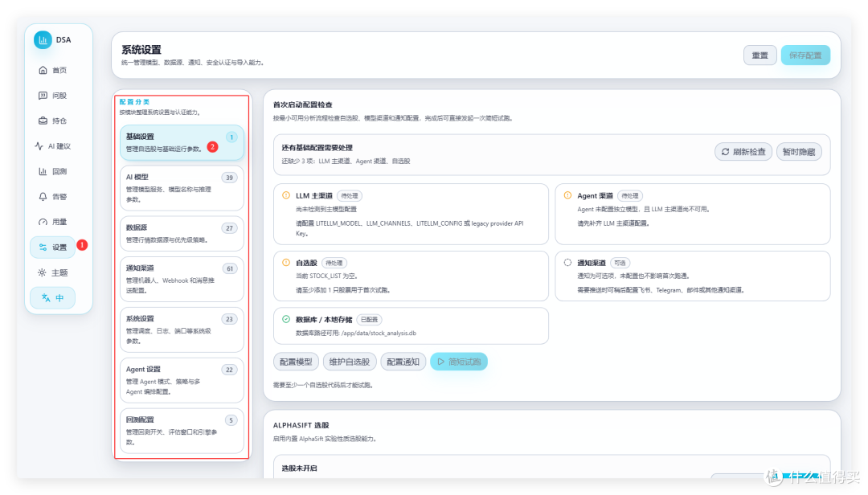Click the 简短试跑 button
The height and width of the screenshot is (495, 868).
click(x=459, y=362)
